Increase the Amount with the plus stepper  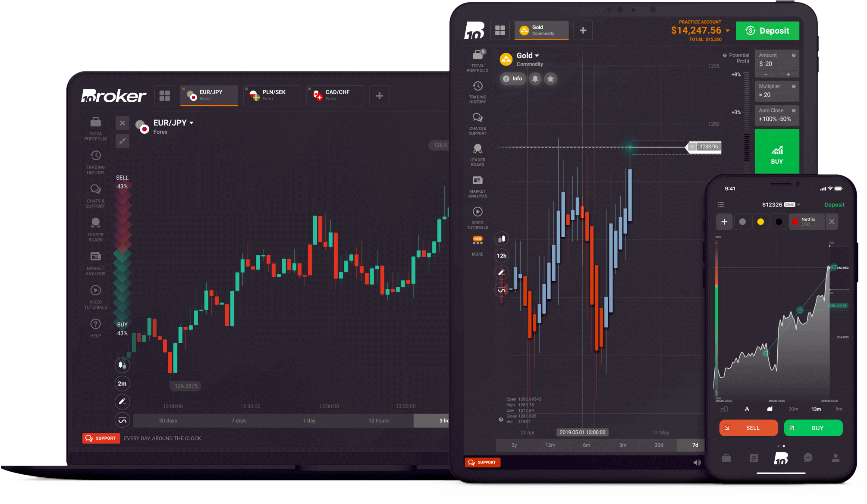788,74
